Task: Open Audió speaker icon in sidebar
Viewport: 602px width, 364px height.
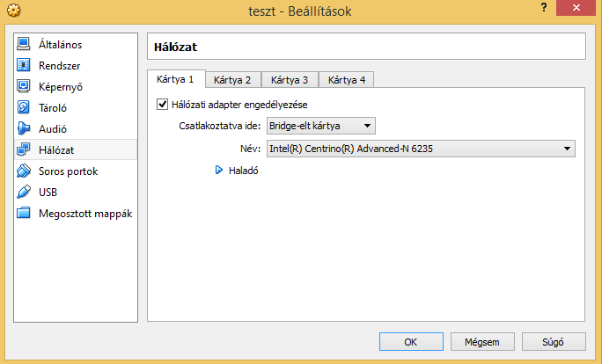Action: point(24,128)
